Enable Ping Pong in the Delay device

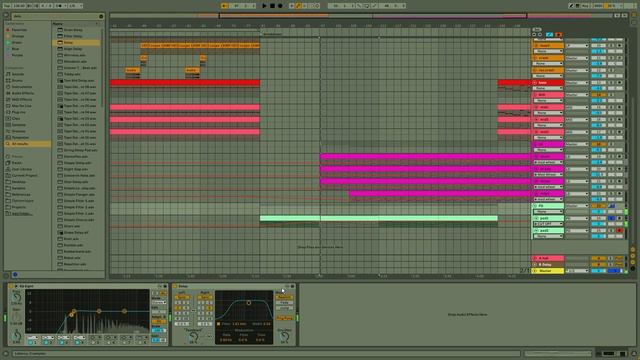click(284, 318)
